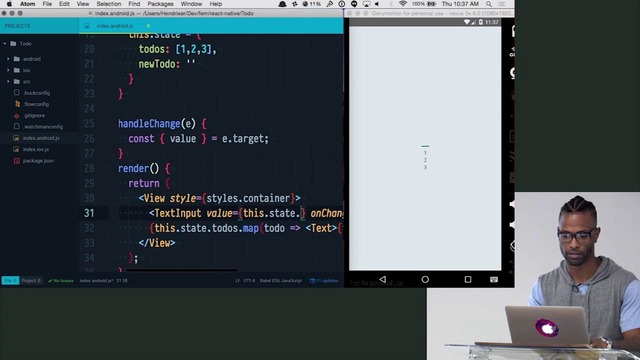Open the Atom application menu

click(x=28, y=4)
